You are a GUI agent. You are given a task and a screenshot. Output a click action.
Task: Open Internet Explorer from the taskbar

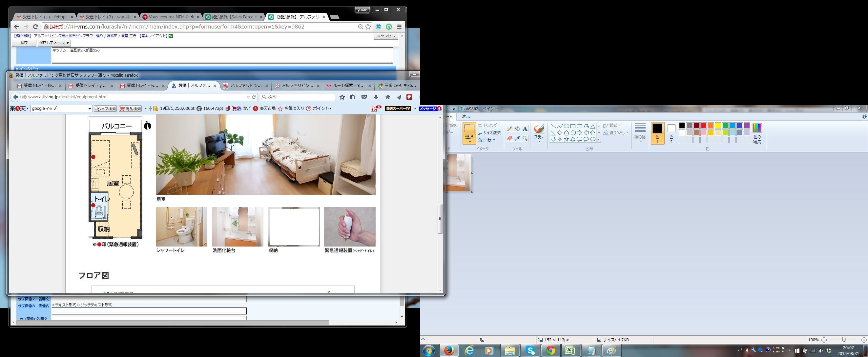tap(469, 350)
